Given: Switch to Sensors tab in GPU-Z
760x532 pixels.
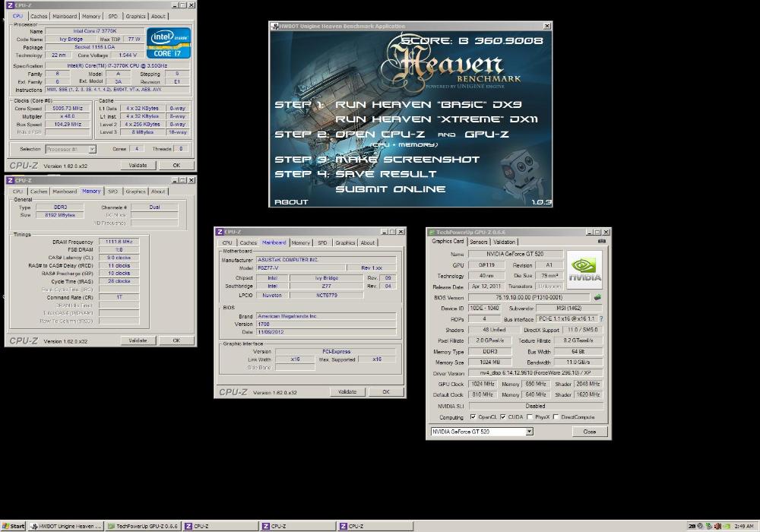Looking at the screenshot, I should tap(478, 242).
